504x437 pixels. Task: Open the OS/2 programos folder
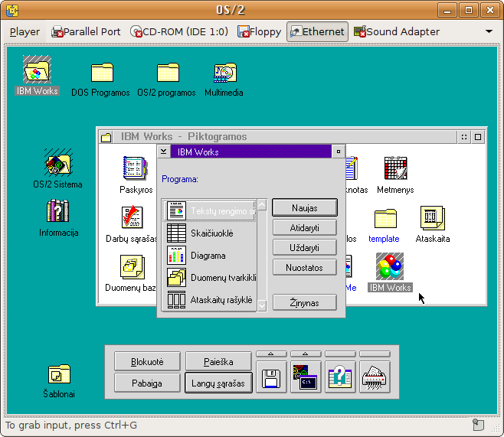coord(168,72)
